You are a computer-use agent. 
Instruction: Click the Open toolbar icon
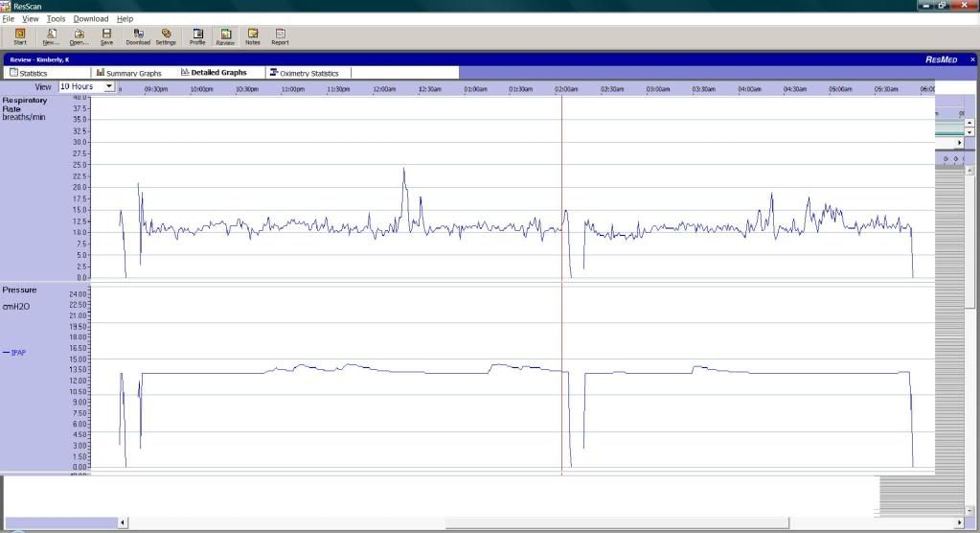point(79,36)
